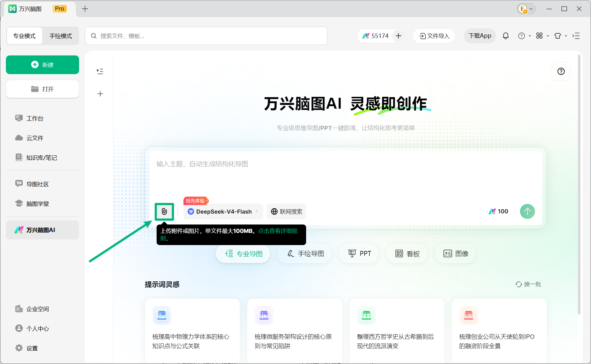Viewport: 591px width, 364px height.
Task: Toggle the AI conversation list panel icon
Action: (x=100, y=71)
